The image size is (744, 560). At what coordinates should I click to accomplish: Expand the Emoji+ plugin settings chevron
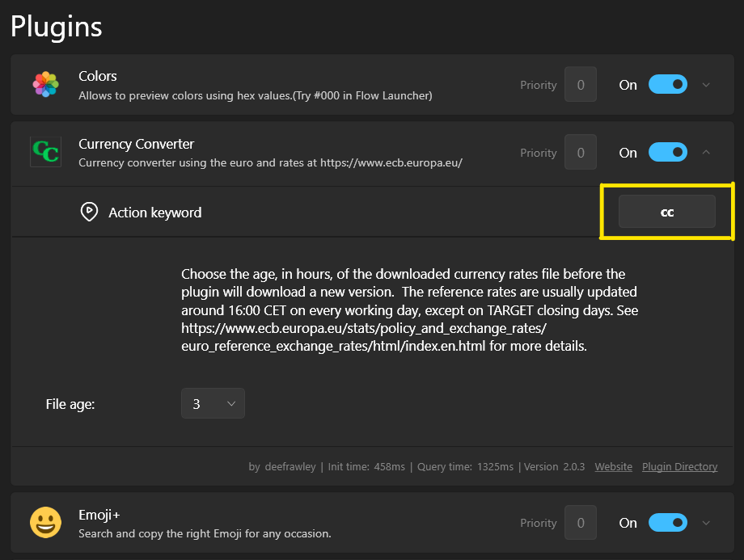click(706, 523)
